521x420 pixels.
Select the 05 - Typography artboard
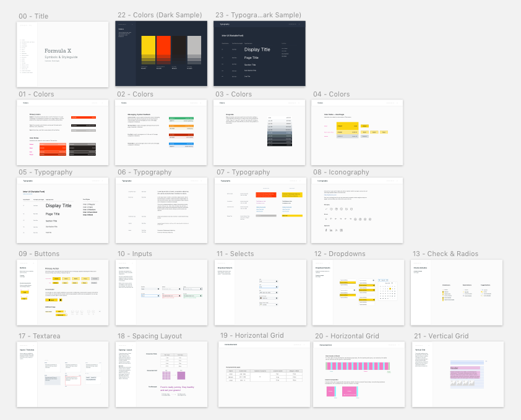(x=62, y=210)
